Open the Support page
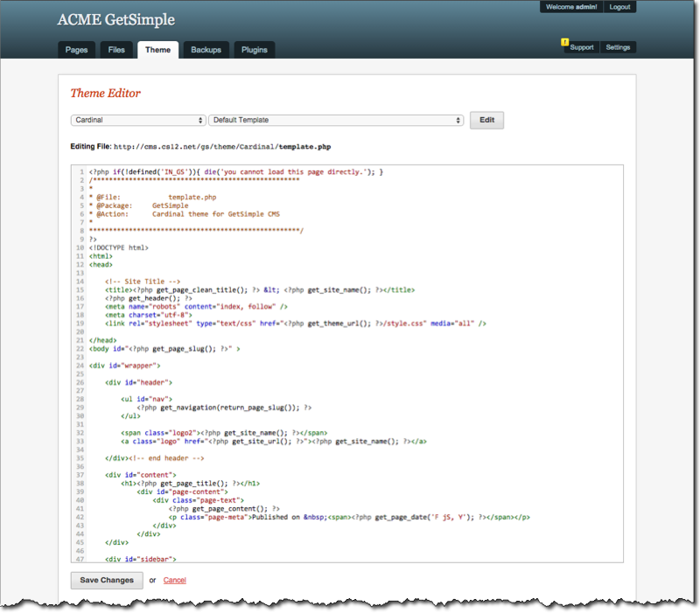This screenshot has height=613, width=700. pos(581,47)
